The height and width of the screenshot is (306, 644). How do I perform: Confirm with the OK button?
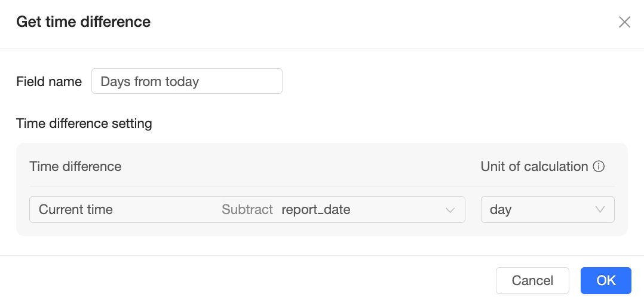606,280
